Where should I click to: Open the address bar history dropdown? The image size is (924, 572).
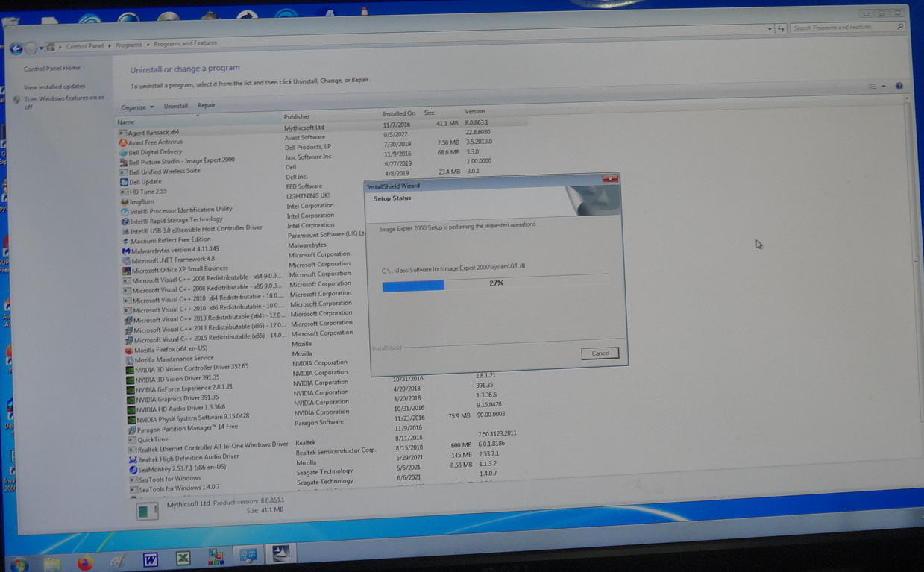[769, 29]
